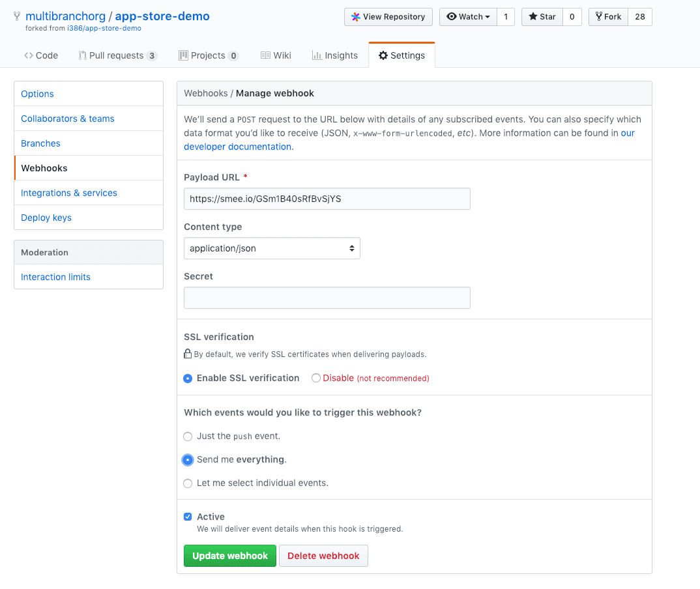
Task: Click inside the Secret input field
Action: tap(327, 297)
